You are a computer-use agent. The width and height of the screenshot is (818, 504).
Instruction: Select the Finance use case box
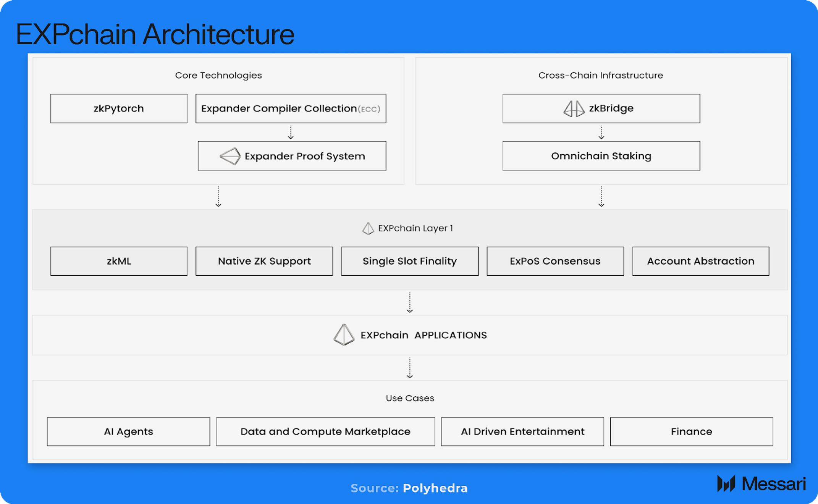[691, 431]
